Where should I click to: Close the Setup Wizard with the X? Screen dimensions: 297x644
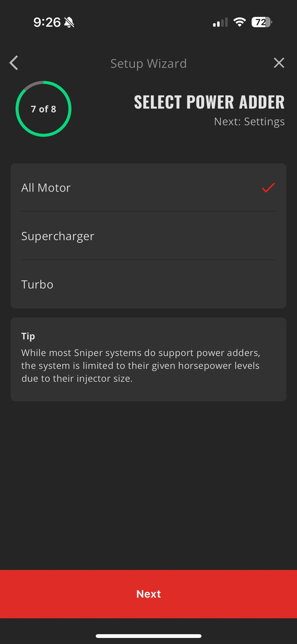pyautogui.click(x=279, y=63)
